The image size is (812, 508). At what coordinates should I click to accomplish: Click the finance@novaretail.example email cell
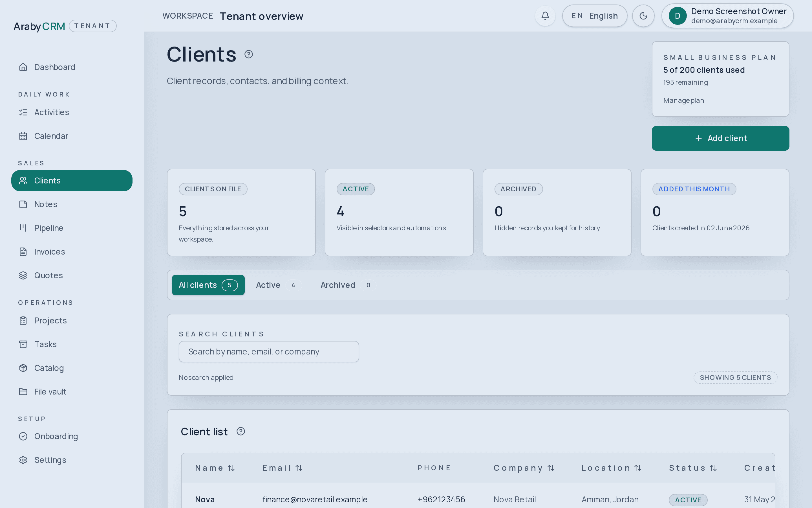point(315,500)
